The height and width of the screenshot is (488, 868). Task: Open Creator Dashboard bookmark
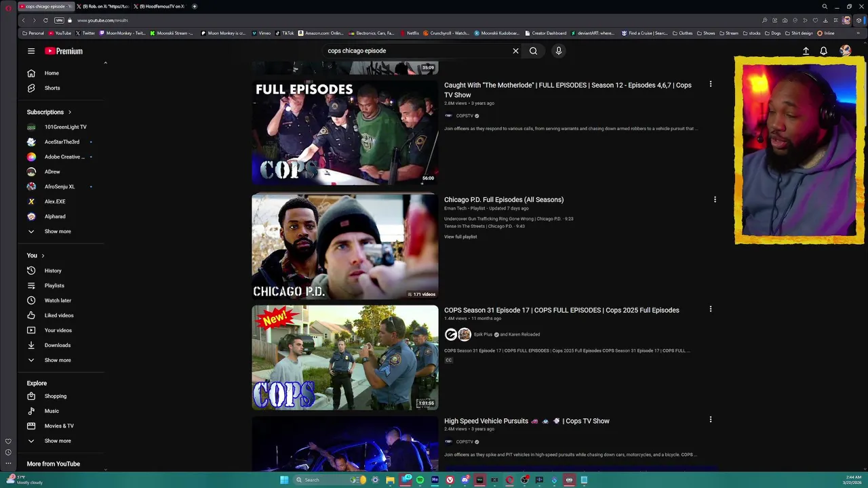tap(545, 33)
